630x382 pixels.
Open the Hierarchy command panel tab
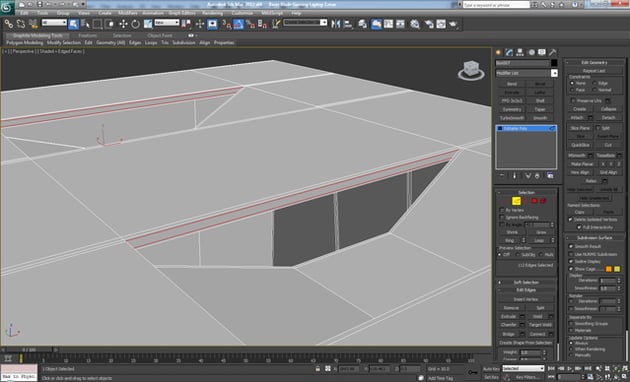[520, 52]
